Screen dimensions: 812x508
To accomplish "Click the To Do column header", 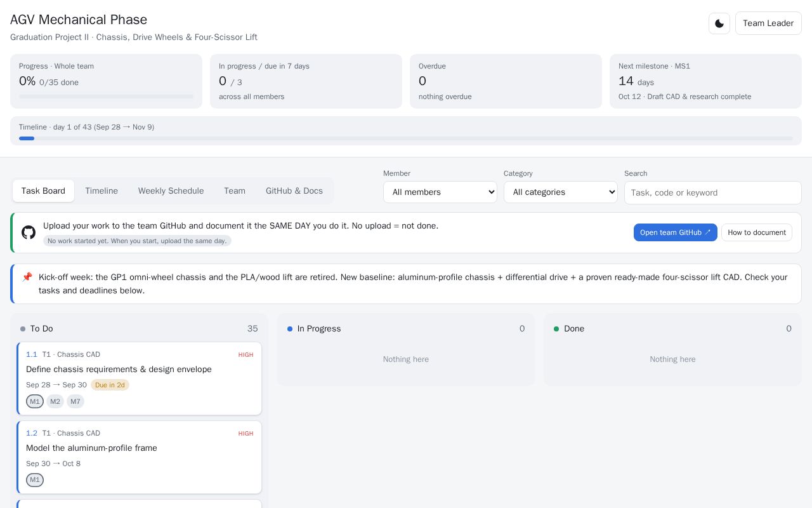I will (x=139, y=328).
